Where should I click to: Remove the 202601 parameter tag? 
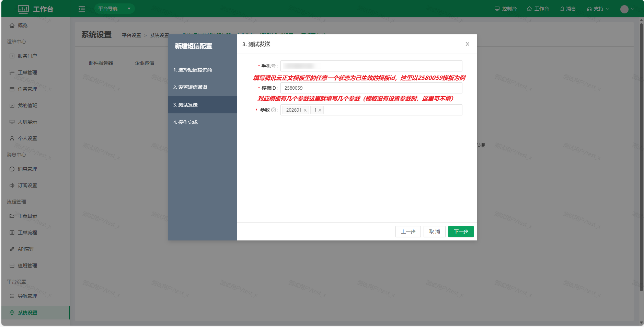tap(305, 110)
